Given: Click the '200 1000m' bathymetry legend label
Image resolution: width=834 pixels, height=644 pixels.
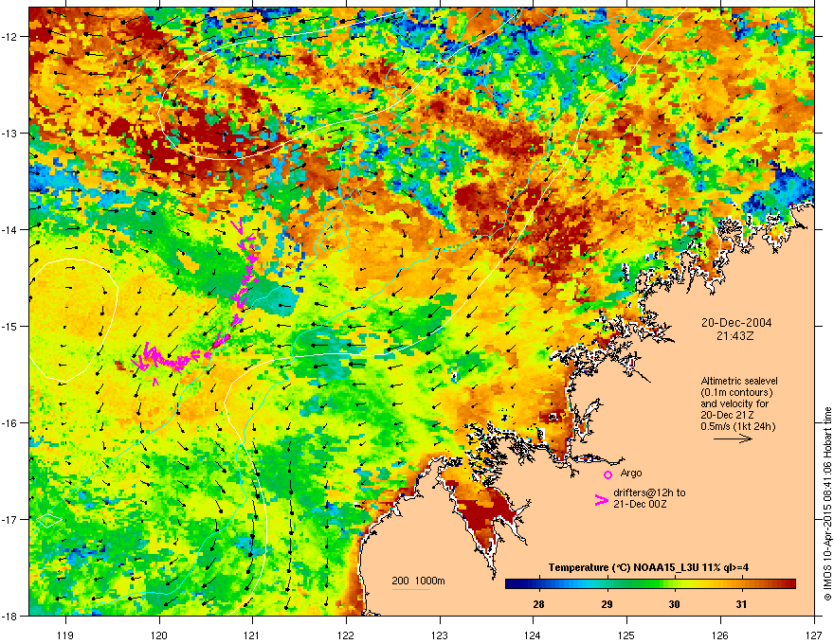Looking at the screenshot, I should pyautogui.click(x=418, y=581).
